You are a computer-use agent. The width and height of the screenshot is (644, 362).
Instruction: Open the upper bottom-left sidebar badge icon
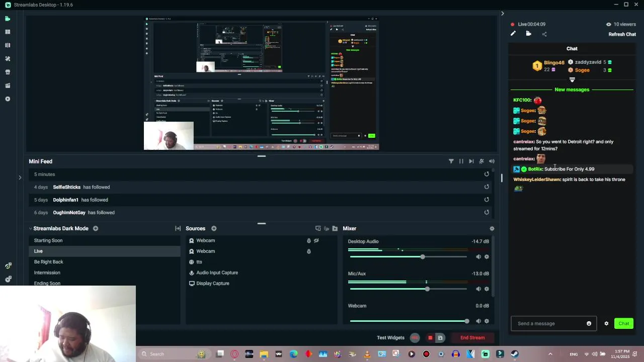[x=8, y=265]
